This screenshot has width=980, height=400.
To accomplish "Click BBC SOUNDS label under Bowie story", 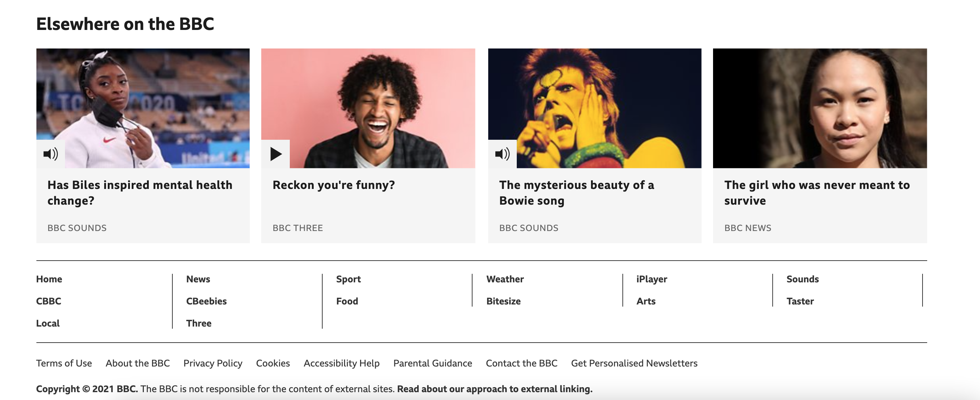I will pos(529,228).
